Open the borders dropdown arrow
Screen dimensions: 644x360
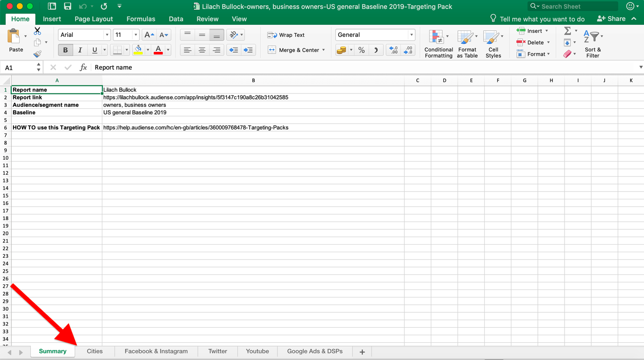127,50
